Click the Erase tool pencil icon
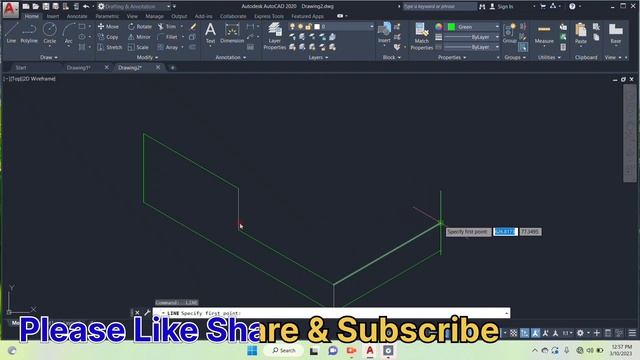640x360 pixels. tap(193, 27)
